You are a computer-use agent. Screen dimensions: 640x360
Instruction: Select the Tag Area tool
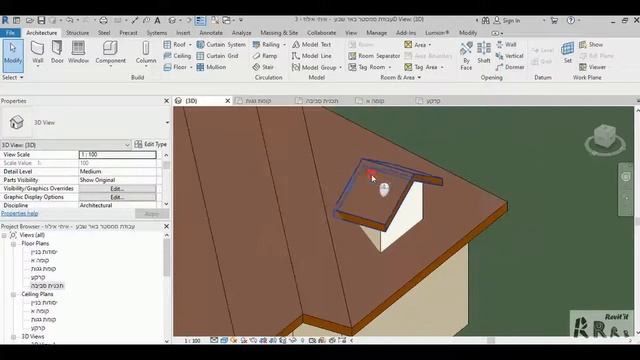tap(421, 67)
